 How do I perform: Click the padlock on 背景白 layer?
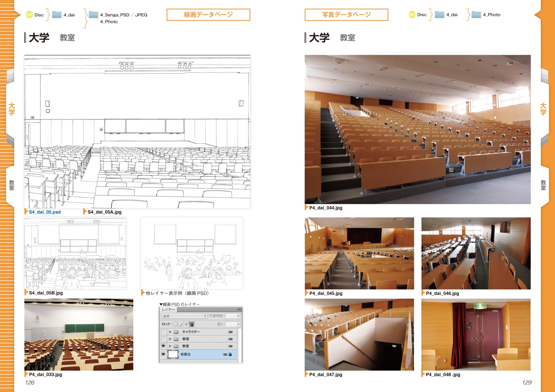[x=230, y=354]
